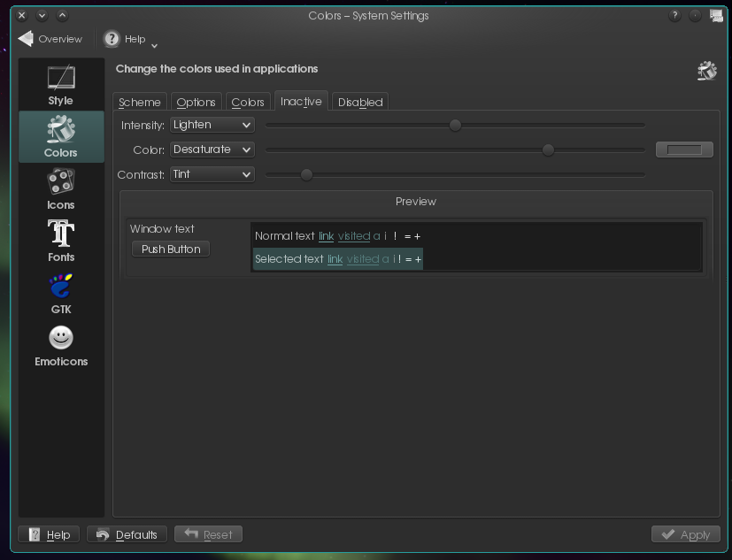Click visited link in Selected text row

point(363,259)
